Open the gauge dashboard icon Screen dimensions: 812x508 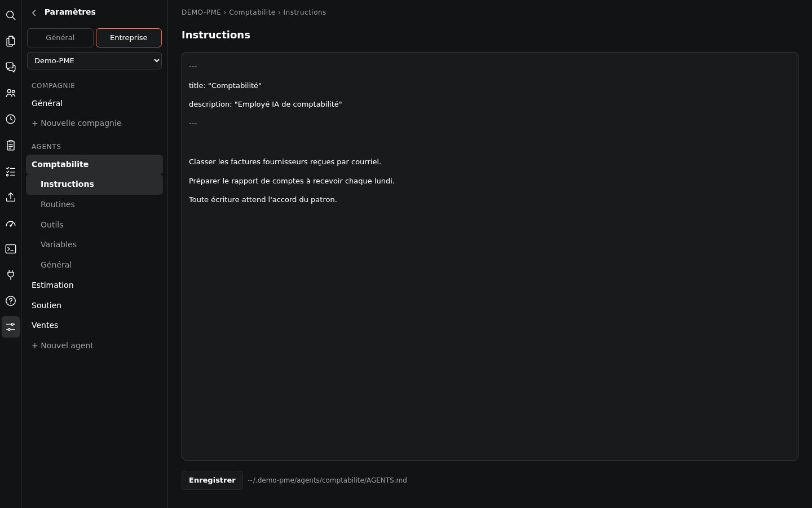pos(11,223)
